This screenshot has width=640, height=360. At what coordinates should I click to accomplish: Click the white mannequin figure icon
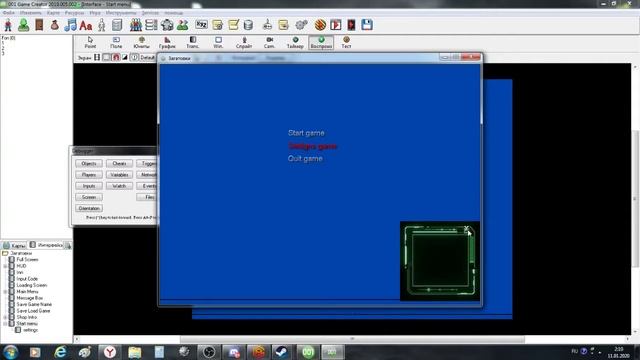pyautogui.click(x=102, y=25)
